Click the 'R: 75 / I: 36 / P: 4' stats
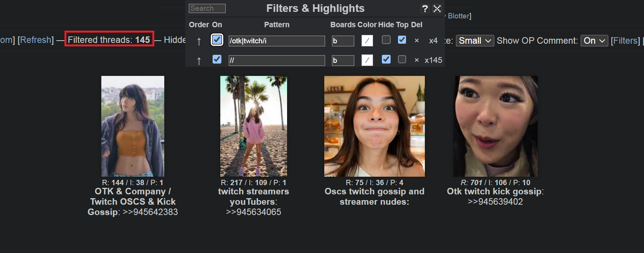Screen dimensions: 644x253 [375, 182]
